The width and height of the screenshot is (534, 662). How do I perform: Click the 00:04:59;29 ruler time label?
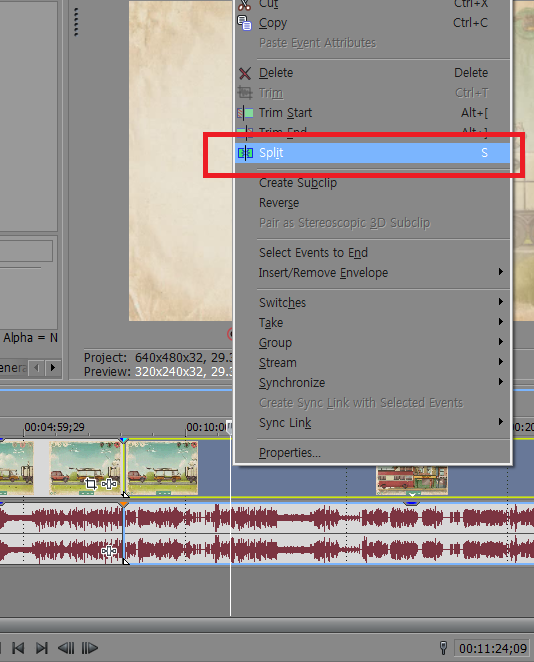click(54, 427)
